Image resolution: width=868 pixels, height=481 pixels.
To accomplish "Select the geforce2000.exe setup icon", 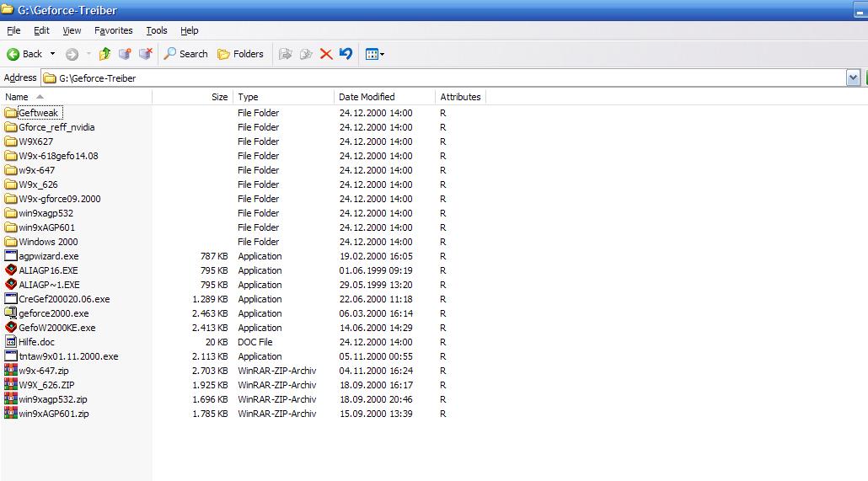I will coord(10,313).
